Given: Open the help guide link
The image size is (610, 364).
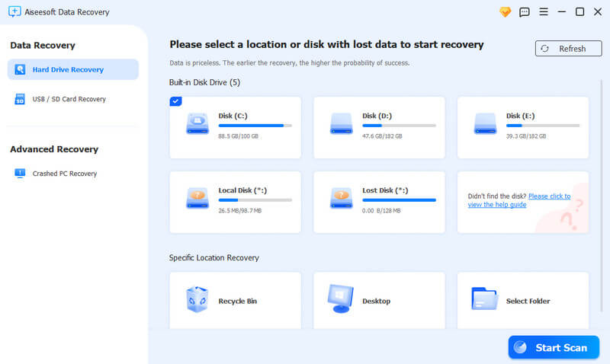Looking at the screenshot, I should coord(519,200).
